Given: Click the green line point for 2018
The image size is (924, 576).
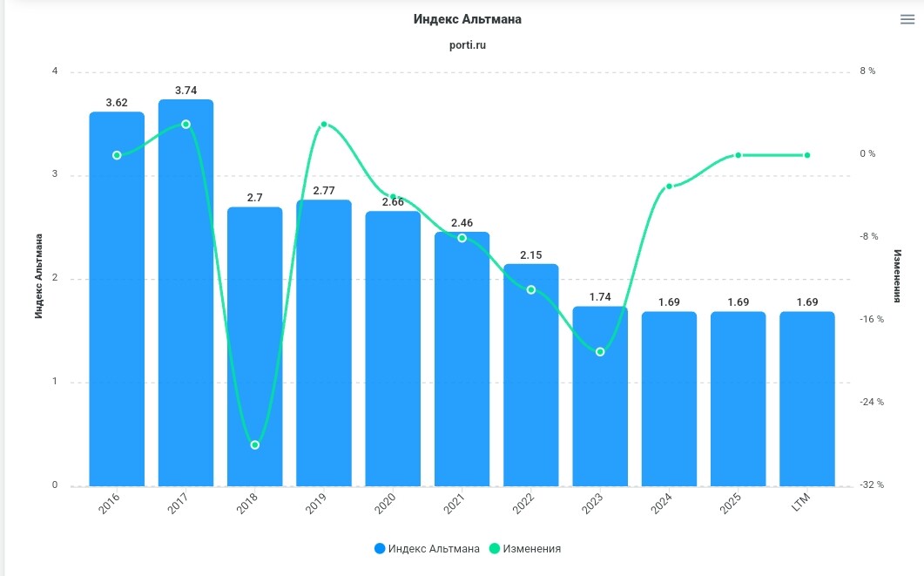Looking at the screenshot, I should coord(255,445).
